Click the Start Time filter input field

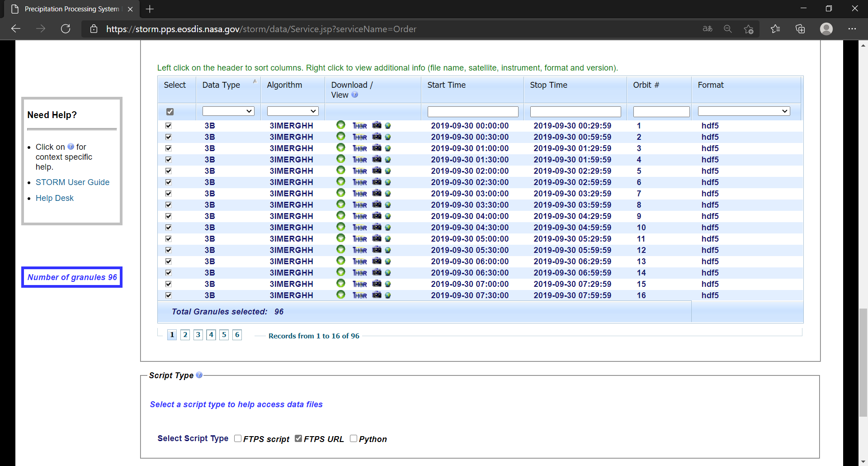pos(472,111)
